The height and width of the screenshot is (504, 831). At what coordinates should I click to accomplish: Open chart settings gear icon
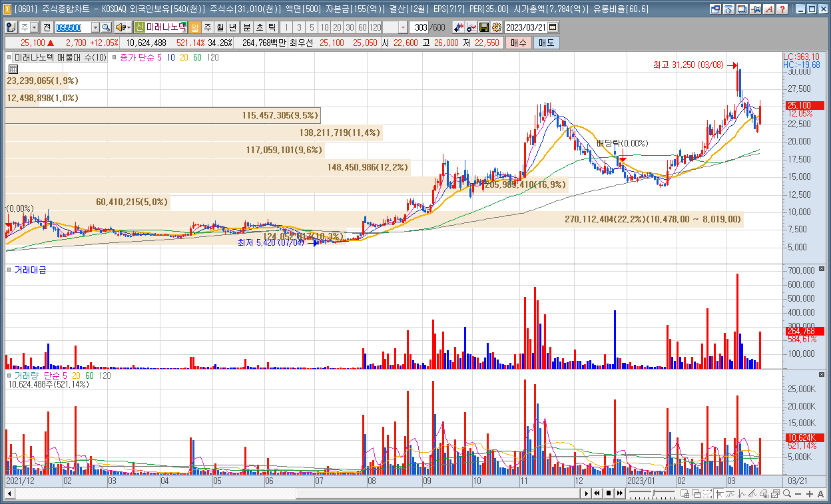[496, 27]
